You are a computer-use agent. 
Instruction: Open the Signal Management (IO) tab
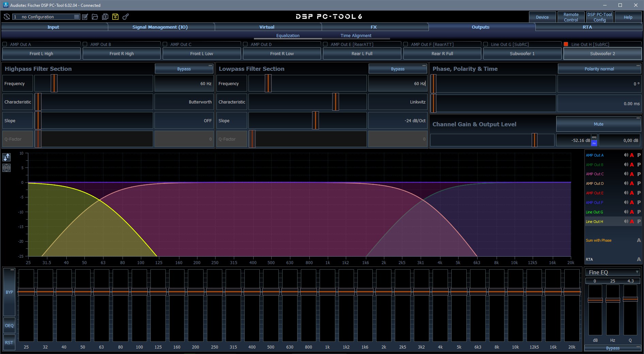coord(160,27)
